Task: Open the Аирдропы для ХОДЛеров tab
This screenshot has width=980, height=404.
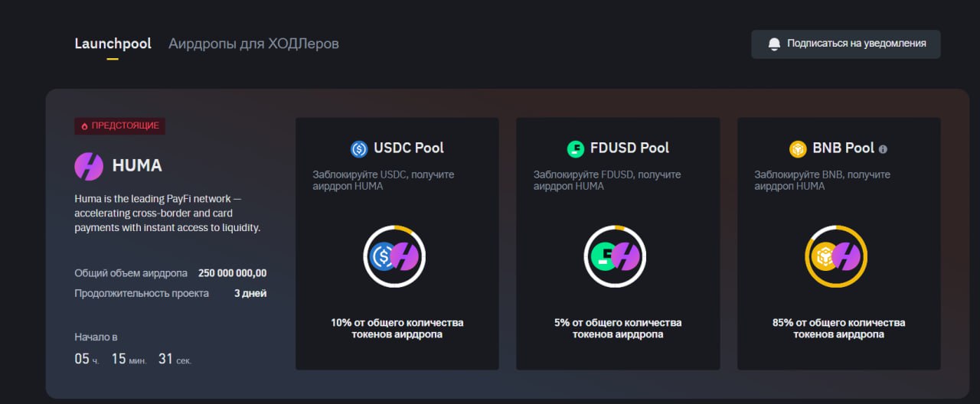Action: pyautogui.click(x=253, y=44)
